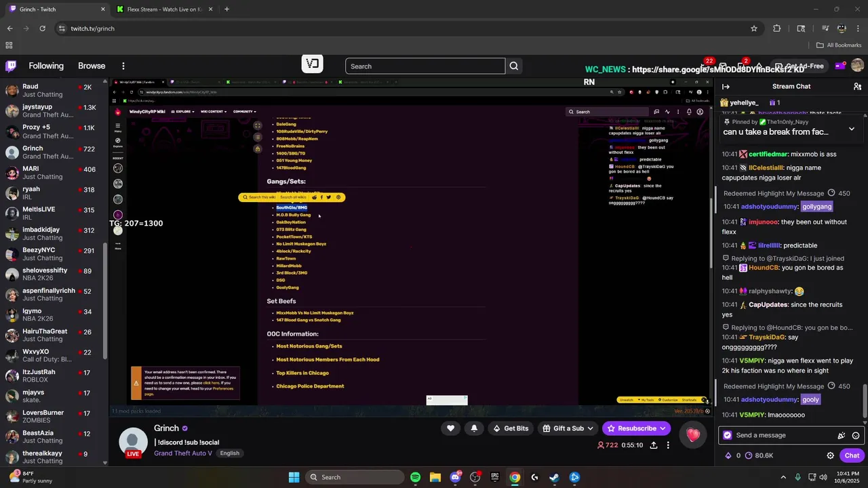Viewport: 868px width, 488px height.
Task: Click the heart follow button under the stream
Action: 450,428
